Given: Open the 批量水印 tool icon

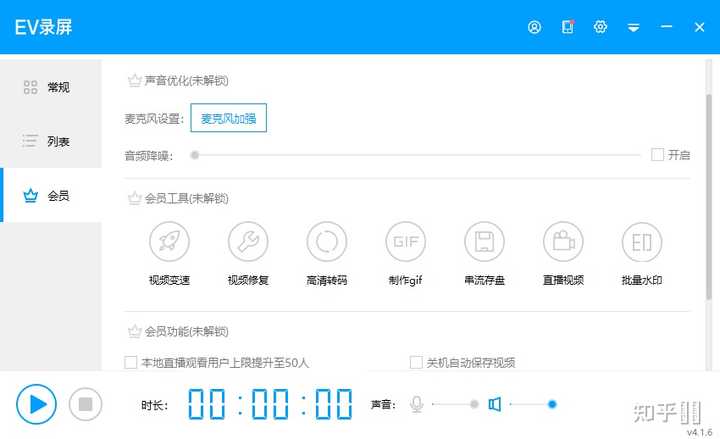Looking at the screenshot, I should (x=641, y=242).
